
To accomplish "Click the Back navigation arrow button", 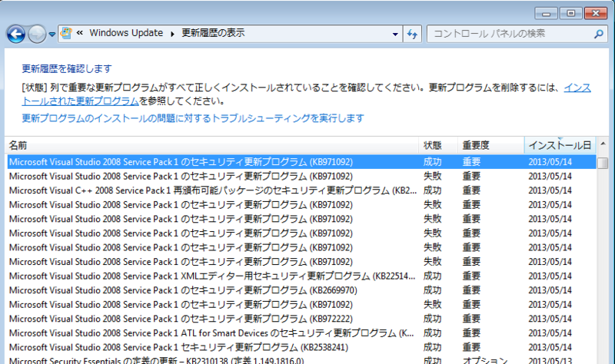I will pos(16,34).
